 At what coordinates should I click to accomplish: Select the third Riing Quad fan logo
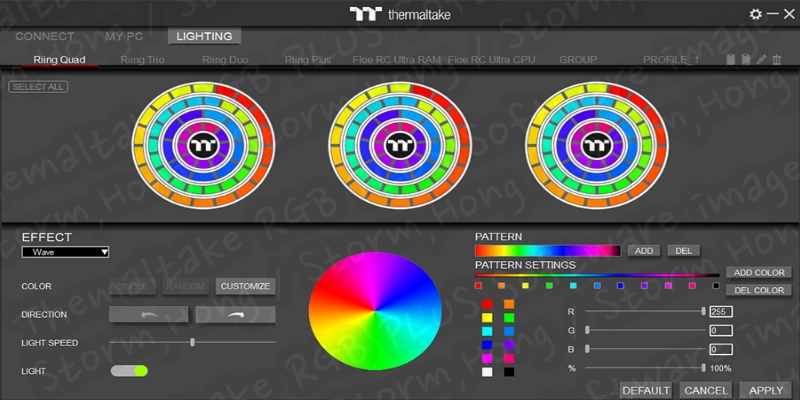[x=597, y=145]
